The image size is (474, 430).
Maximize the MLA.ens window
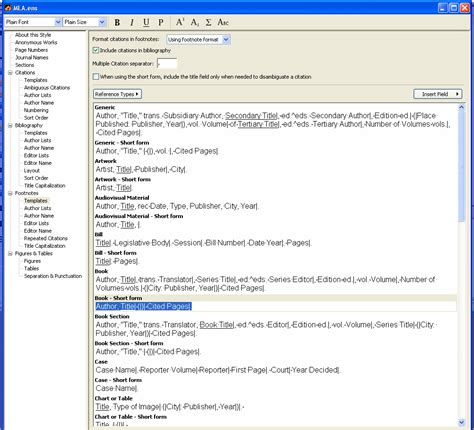point(454,8)
